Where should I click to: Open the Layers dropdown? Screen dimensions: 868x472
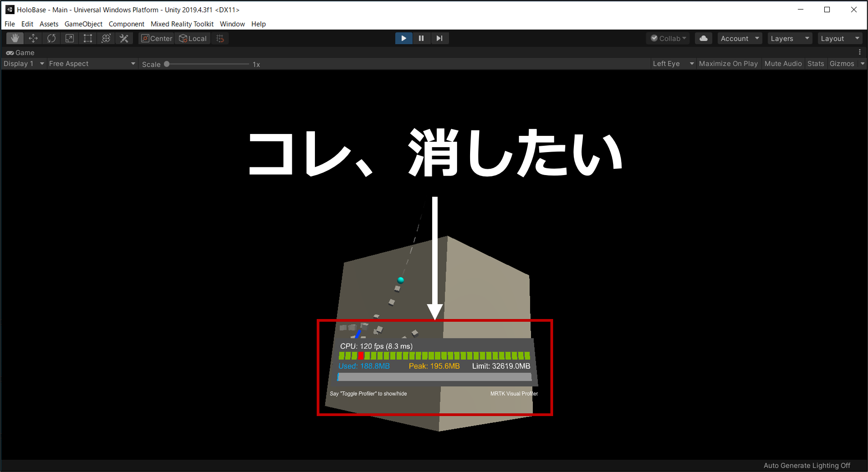[x=790, y=38]
